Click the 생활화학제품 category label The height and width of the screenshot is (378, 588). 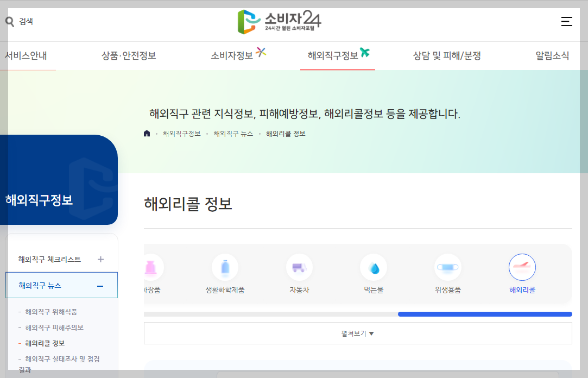225,290
